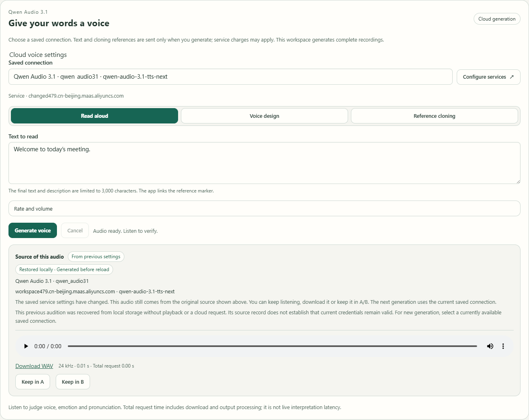This screenshot has width=529, height=420.
Task: Click the From previous settings badge
Action: [x=96, y=257]
